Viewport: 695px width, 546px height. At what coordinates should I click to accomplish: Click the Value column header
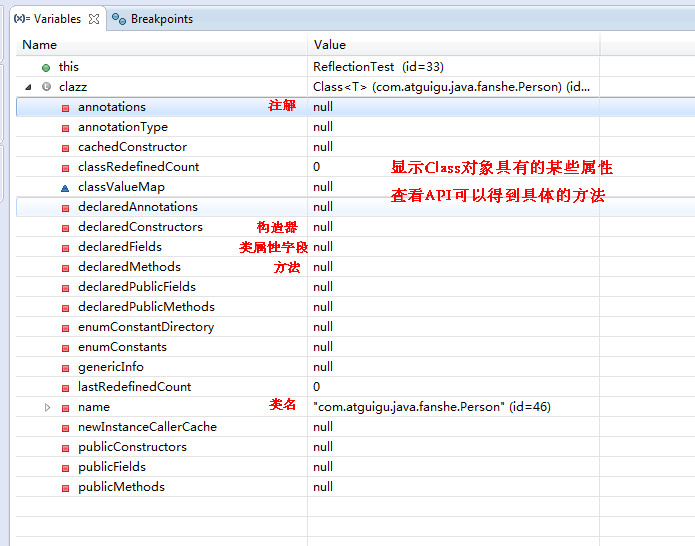329,44
